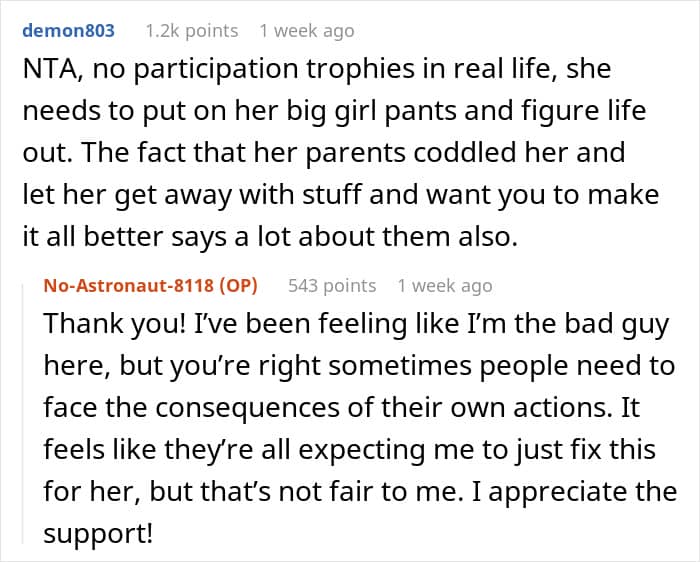Click the (OP) tag beside username
The image size is (700, 562).
pyautogui.click(x=238, y=286)
